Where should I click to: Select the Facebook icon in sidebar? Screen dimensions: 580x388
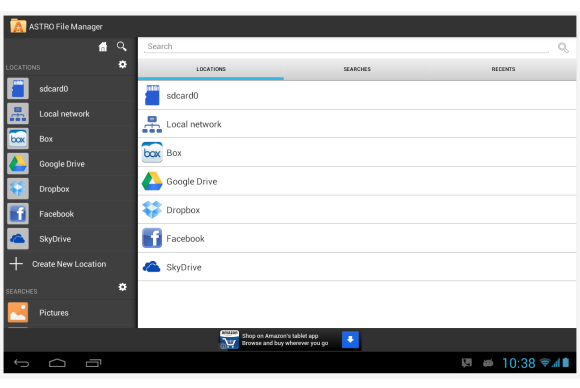pyautogui.click(x=18, y=214)
